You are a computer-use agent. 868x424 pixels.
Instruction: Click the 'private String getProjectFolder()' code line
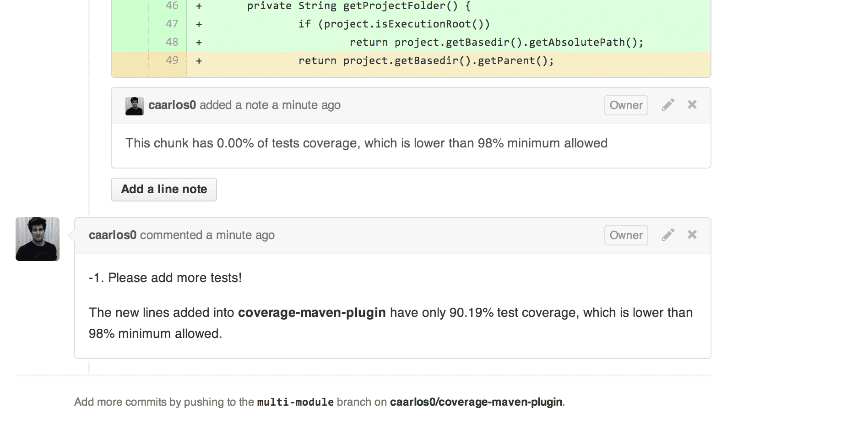(359, 6)
